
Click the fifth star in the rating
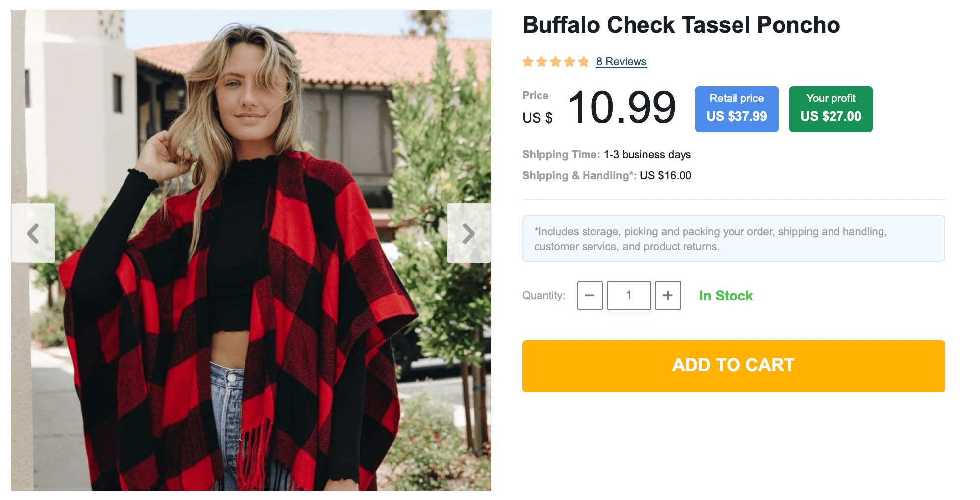[x=584, y=62]
